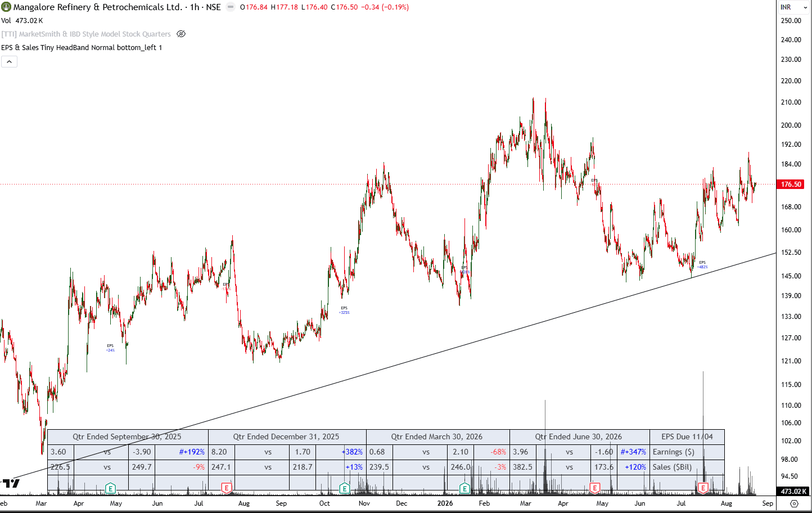Click the Feb label on the time axis
Screen dimensions: 812x513
(x=484, y=503)
